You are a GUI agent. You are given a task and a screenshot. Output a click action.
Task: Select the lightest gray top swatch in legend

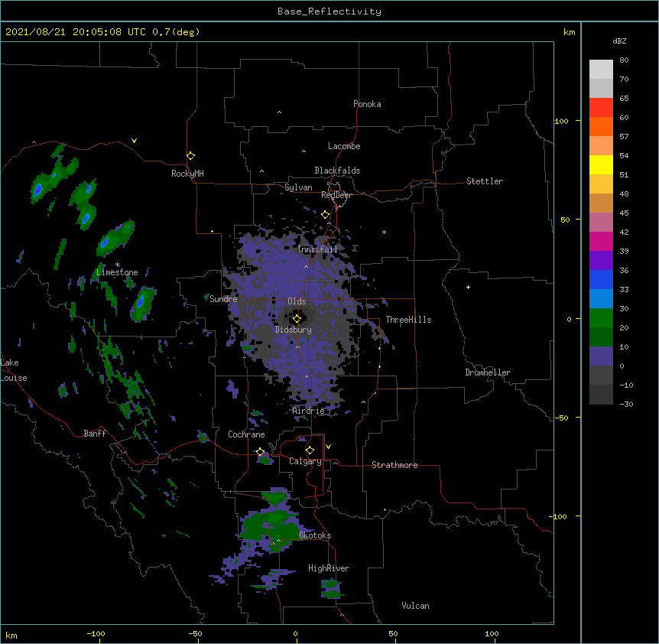[601, 70]
